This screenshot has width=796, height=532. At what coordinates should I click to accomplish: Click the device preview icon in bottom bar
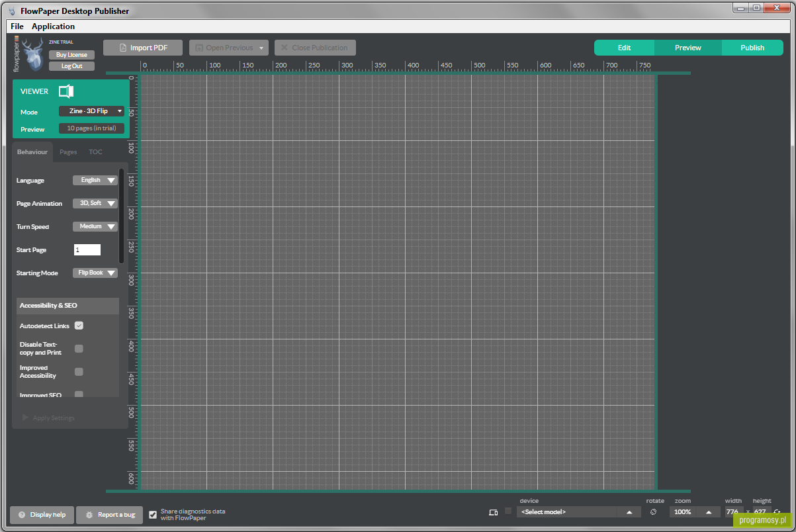point(493,512)
